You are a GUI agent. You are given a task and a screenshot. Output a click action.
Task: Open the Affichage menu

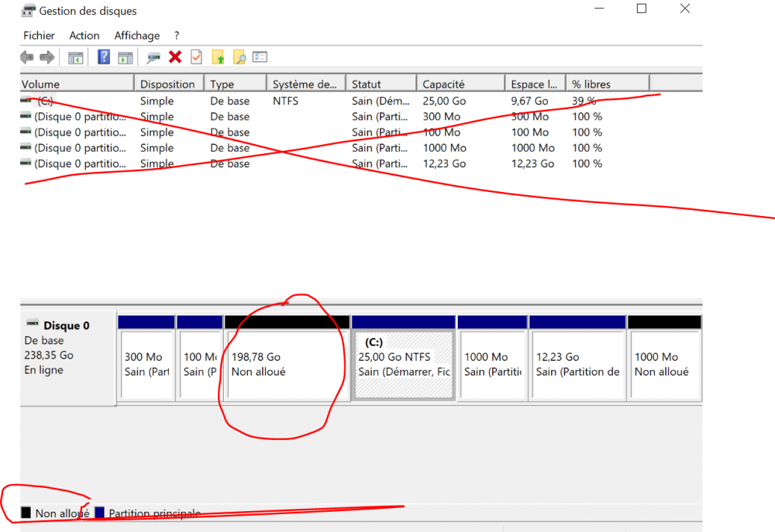[x=136, y=36]
